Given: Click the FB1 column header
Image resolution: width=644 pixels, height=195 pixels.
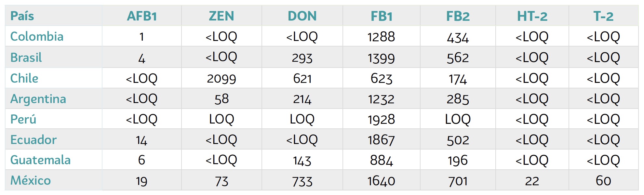Looking at the screenshot, I should [382, 16].
